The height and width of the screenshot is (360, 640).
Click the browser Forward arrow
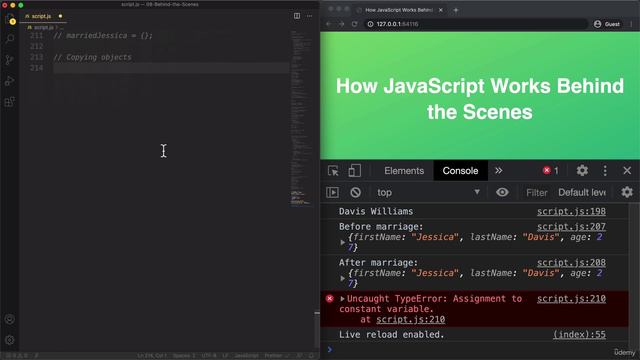coord(342,24)
